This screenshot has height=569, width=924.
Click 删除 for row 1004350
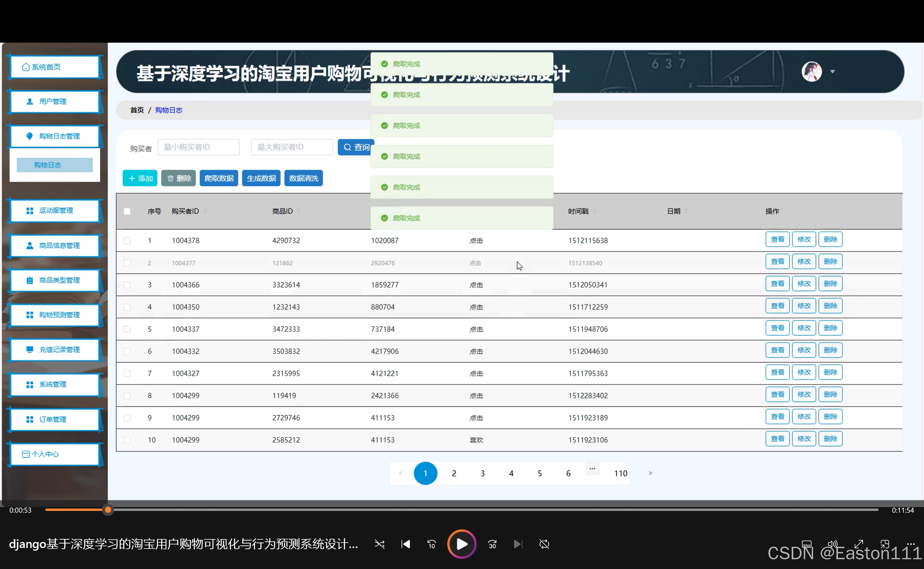[830, 306]
